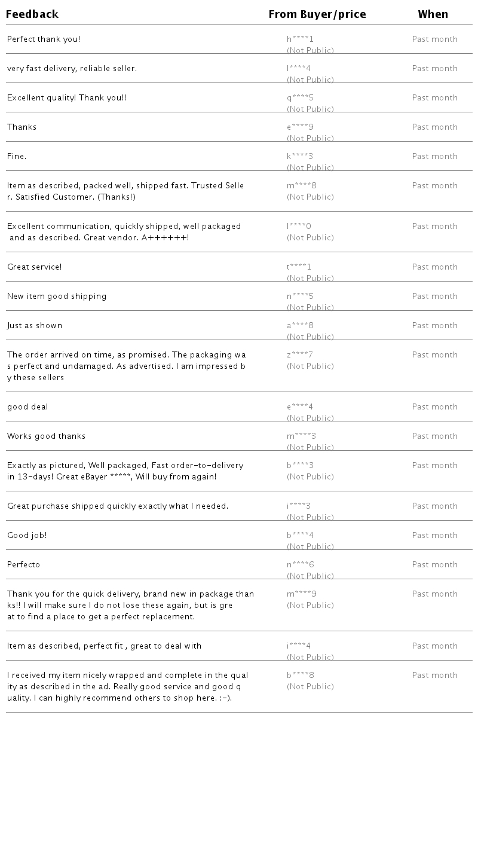
Task: Click the 'good deal' feedback text
Action: [x=27, y=407]
